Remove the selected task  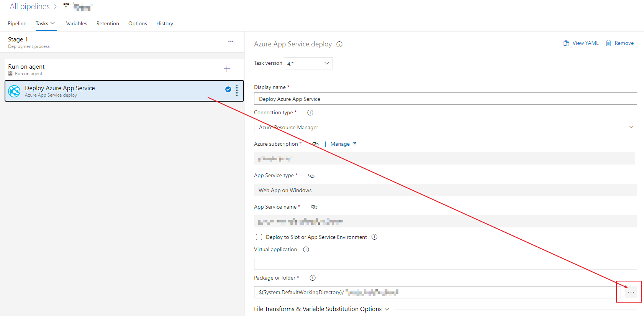coord(619,43)
